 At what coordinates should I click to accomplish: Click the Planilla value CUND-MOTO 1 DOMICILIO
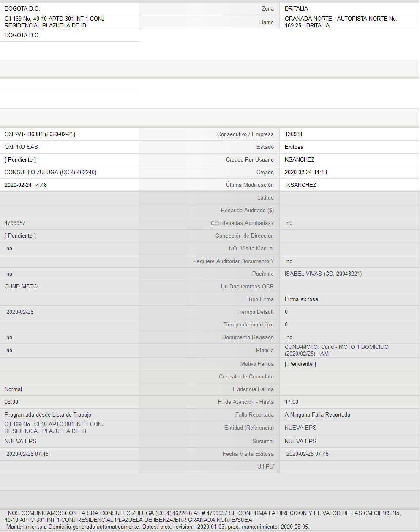tap(337, 350)
